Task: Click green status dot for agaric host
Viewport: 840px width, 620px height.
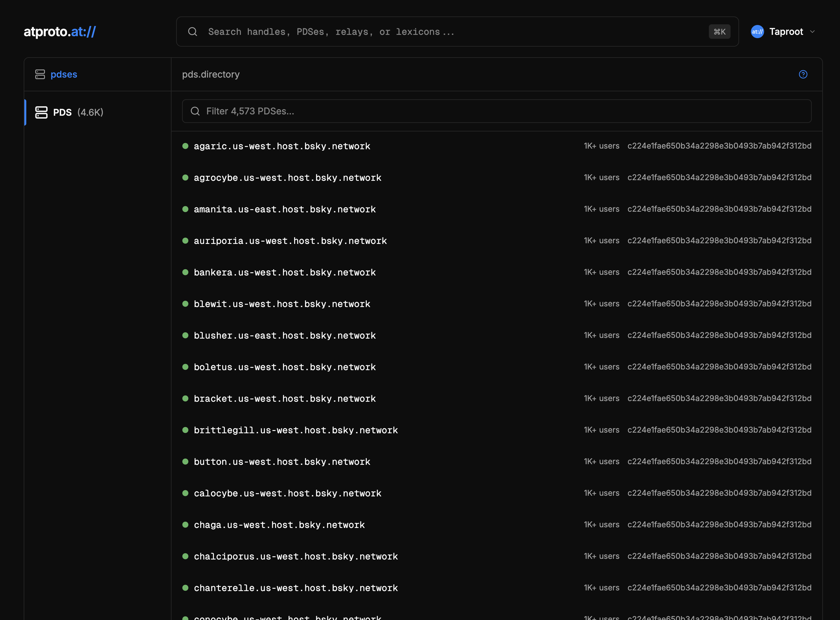Action: point(185,146)
